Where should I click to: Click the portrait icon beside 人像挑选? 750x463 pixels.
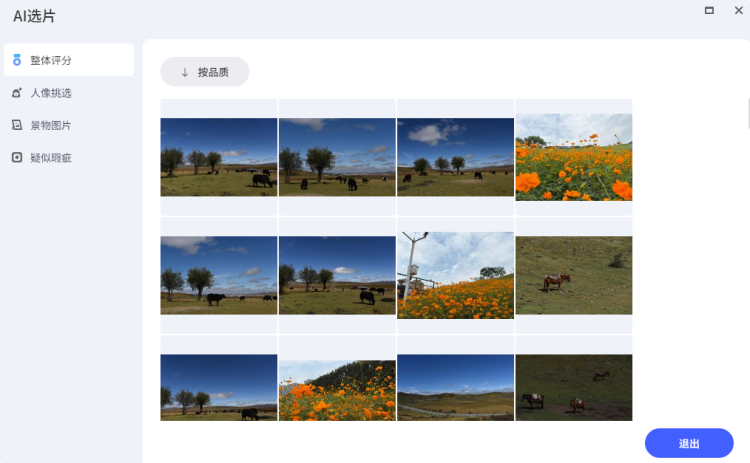(x=17, y=93)
